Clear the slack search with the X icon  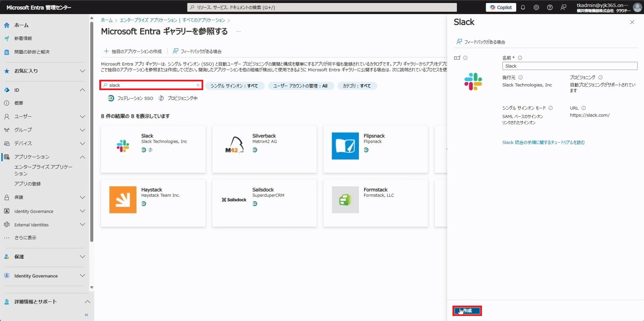[198, 85]
